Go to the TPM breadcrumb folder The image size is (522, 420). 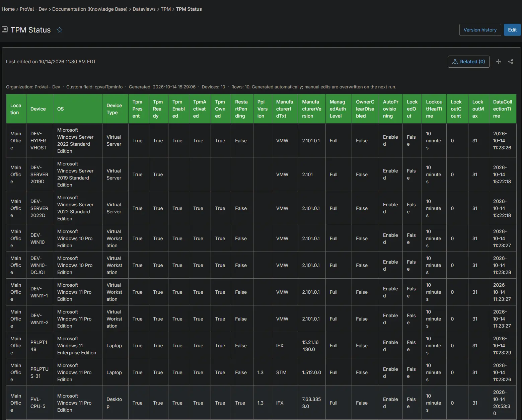pos(166,9)
